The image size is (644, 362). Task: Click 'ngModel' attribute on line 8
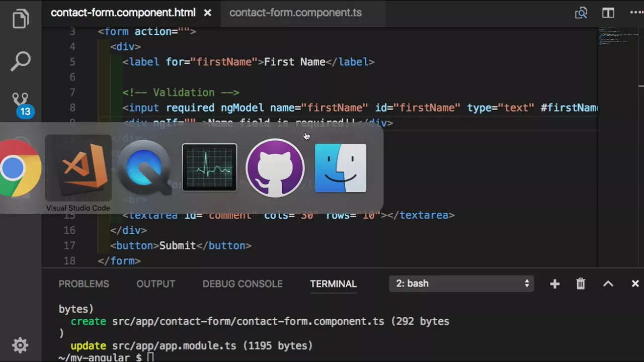(242, 108)
